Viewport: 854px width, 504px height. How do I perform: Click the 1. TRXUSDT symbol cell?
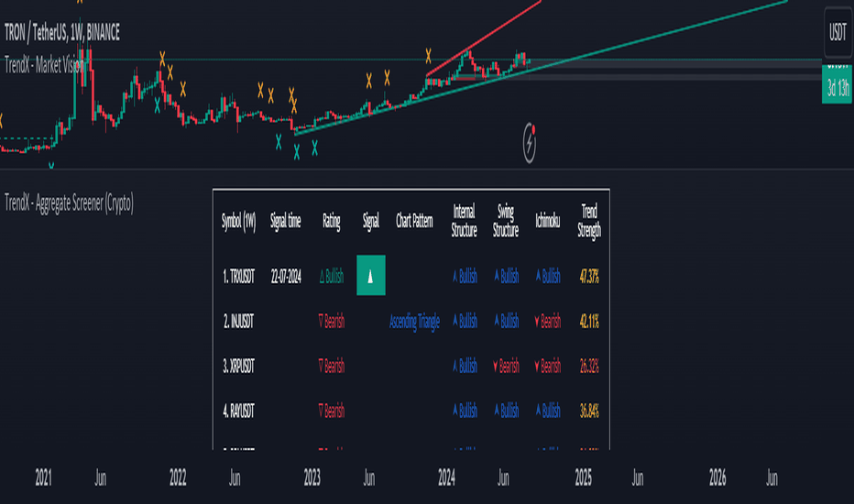[x=238, y=277]
